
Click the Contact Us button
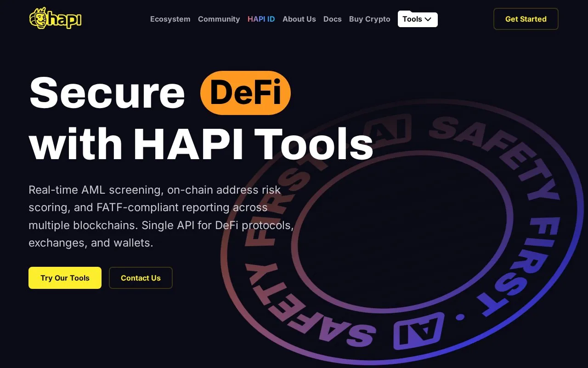tap(141, 278)
